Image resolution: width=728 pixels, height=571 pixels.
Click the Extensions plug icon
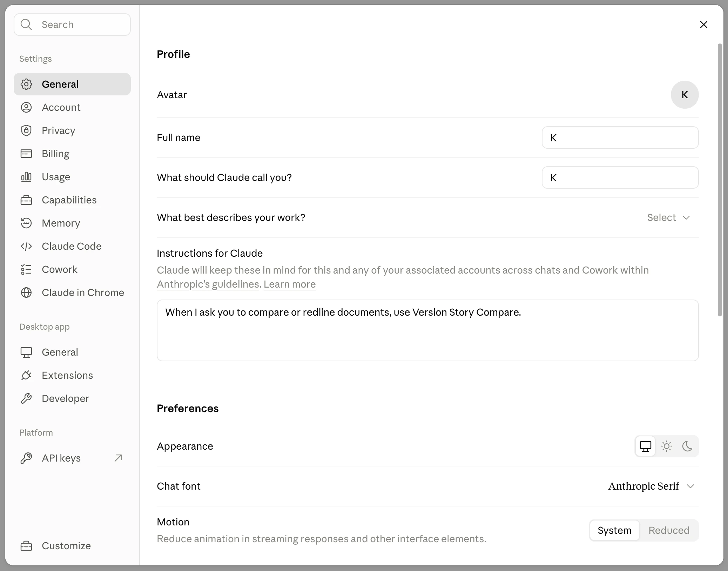click(x=26, y=375)
